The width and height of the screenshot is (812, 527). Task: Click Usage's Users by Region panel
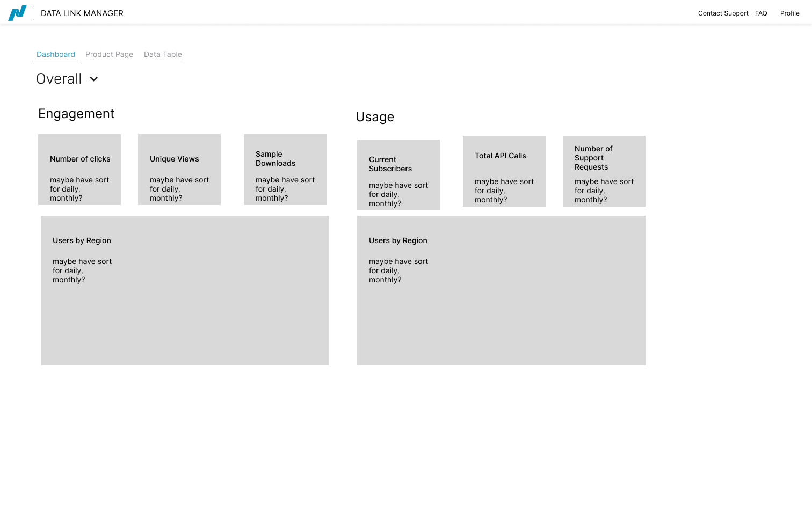501,290
